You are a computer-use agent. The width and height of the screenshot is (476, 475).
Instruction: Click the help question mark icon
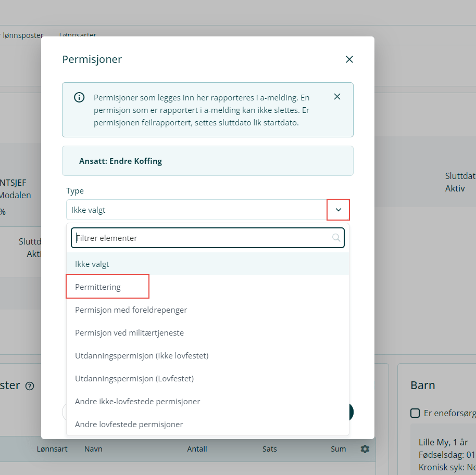click(x=30, y=386)
